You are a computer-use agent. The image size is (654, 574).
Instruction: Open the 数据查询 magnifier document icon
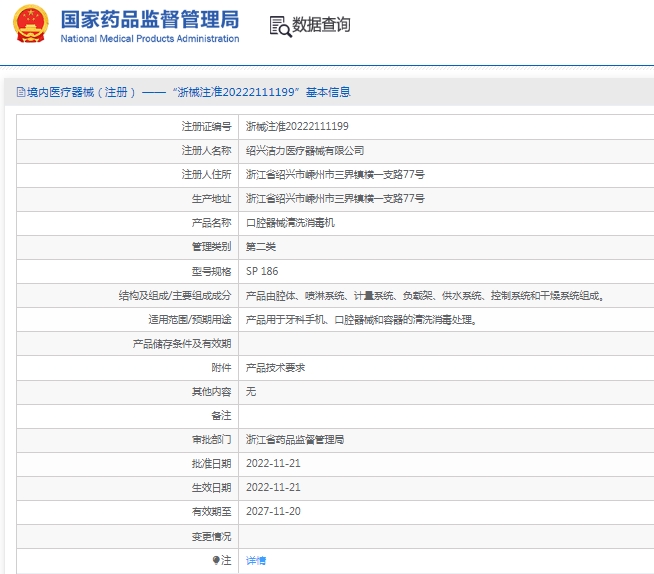pos(280,26)
